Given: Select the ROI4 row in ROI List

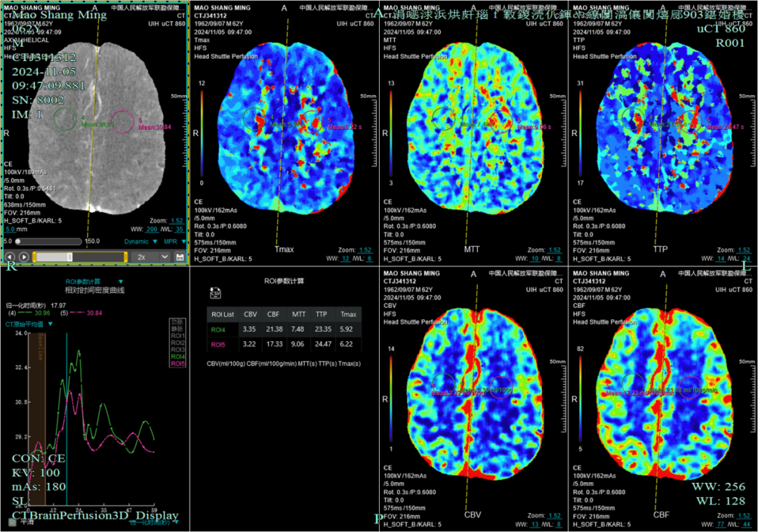Looking at the screenshot, I should point(284,330).
